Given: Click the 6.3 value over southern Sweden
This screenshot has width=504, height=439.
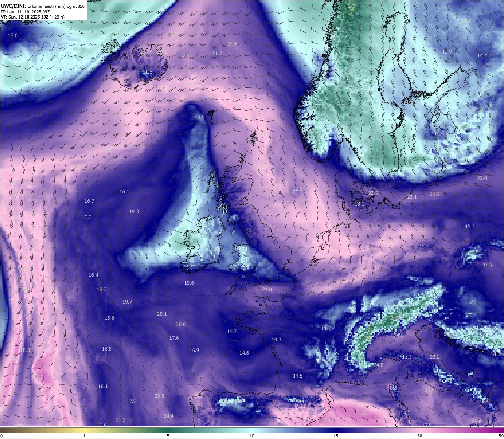Looking at the screenshot, I should [x=377, y=156].
